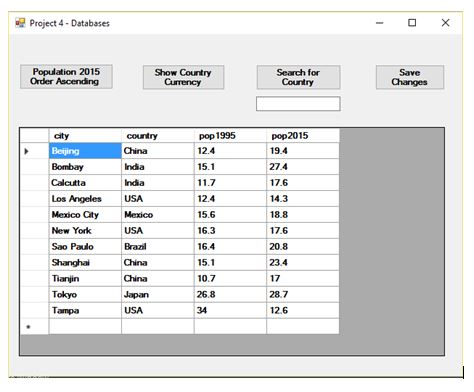Maximize the Project 4 - Databases window
Viewport: 474px width, 392px height.
click(412, 23)
